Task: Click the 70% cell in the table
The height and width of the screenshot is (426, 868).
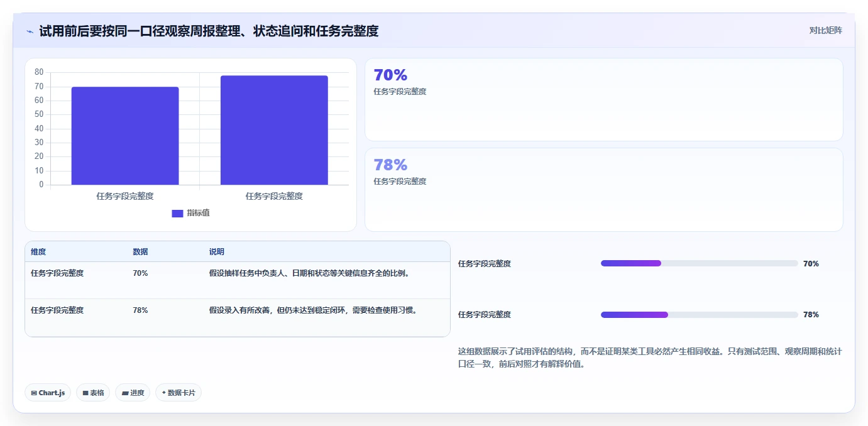Action: click(x=140, y=273)
